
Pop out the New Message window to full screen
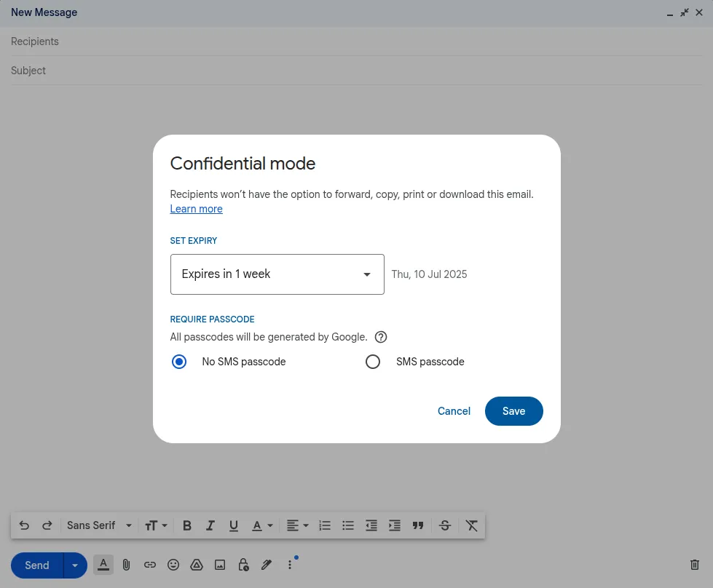click(x=685, y=12)
